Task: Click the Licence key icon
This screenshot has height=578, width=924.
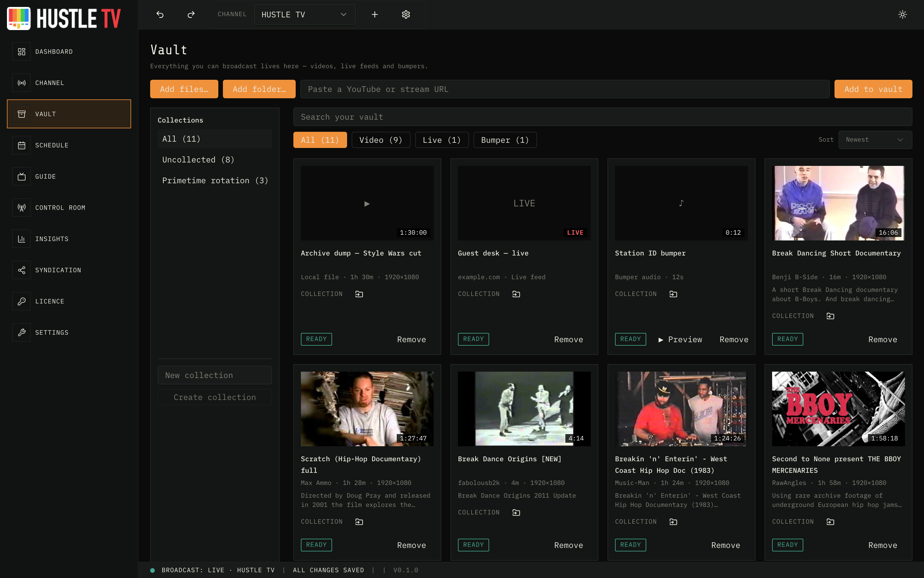Action: tap(21, 301)
